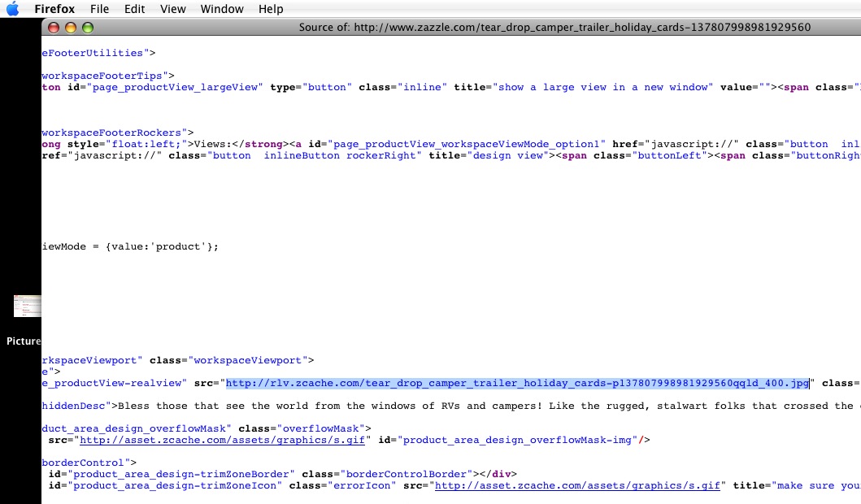Click the class value buttonLeft
The height and width of the screenshot is (504, 861).
669,156
